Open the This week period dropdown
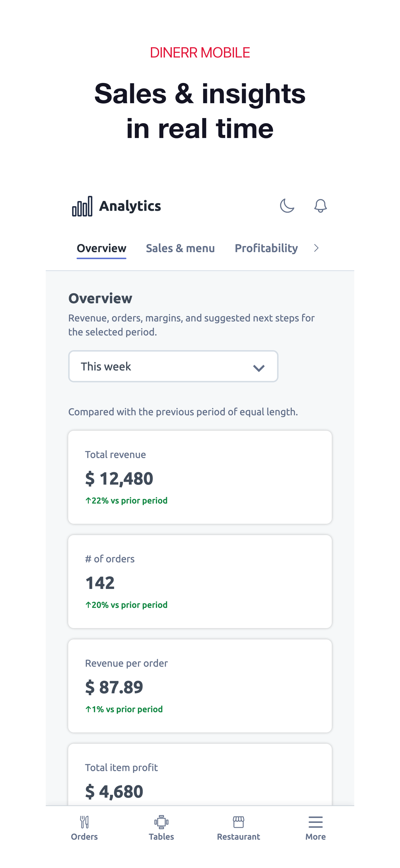 coord(173,366)
